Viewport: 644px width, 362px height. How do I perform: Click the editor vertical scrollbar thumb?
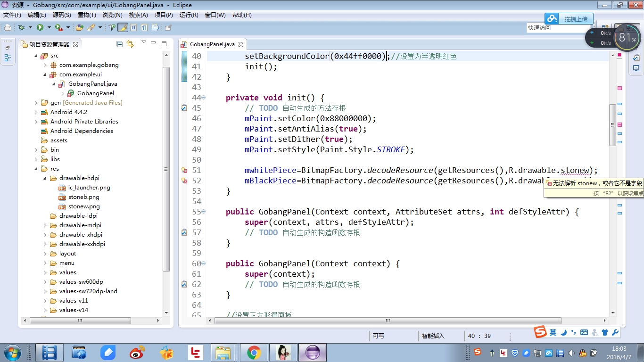pos(613,125)
